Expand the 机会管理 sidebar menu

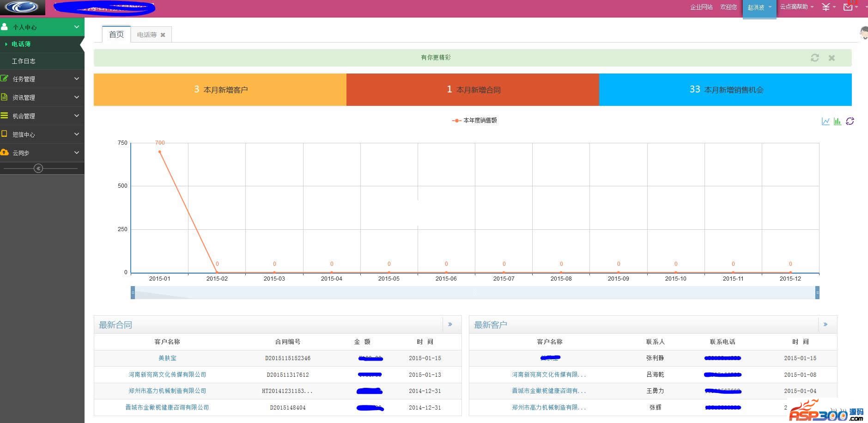(42, 116)
